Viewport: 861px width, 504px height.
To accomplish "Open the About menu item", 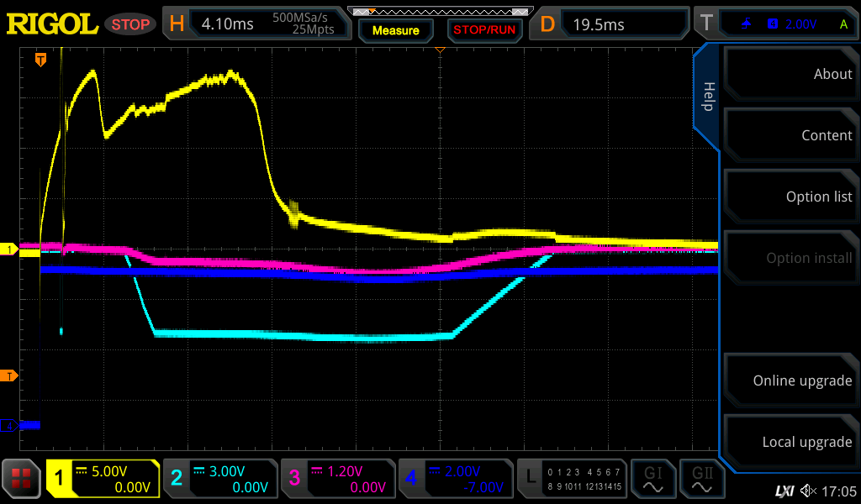I will [789, 74].
